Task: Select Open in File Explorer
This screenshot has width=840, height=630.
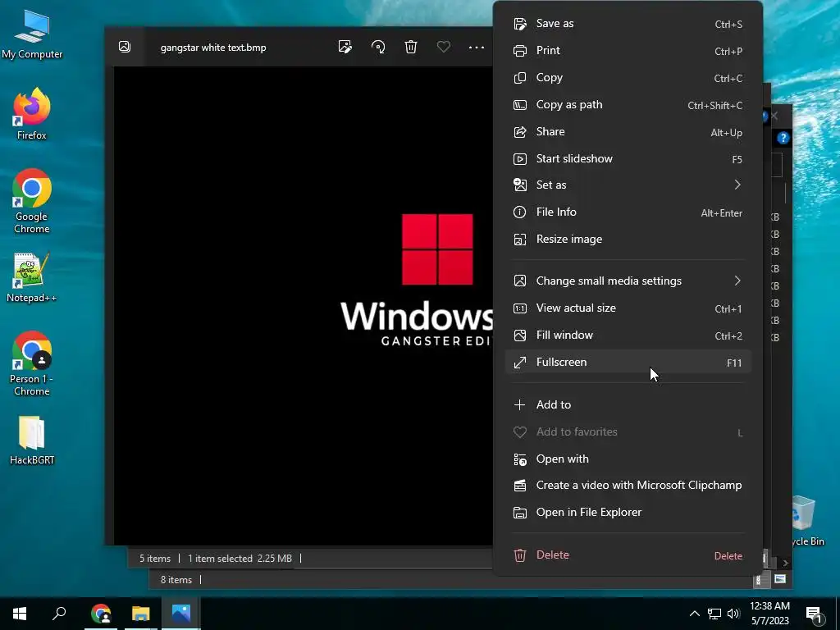Action: (628, 512)
